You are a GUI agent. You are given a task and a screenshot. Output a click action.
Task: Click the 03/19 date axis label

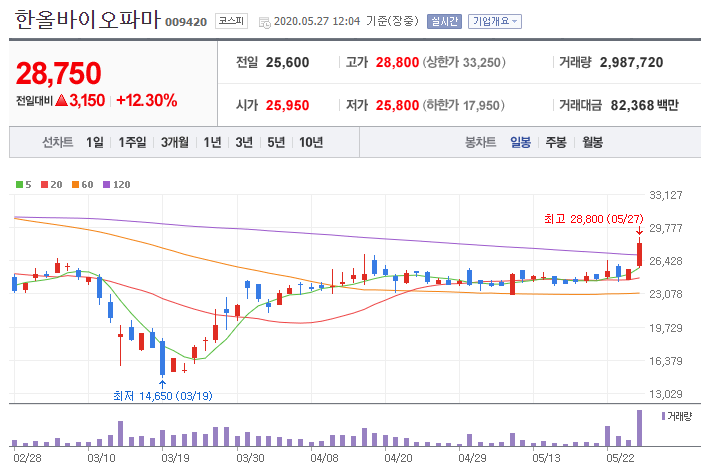click(x=175, y=458)
